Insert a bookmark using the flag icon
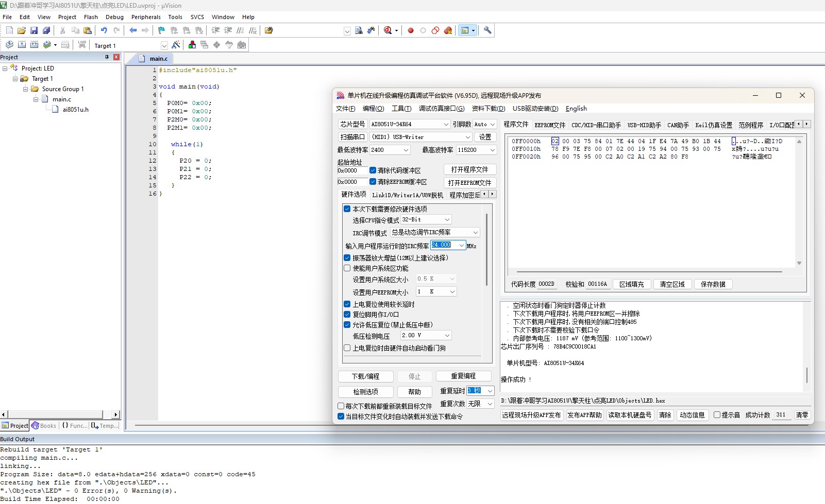 [162, 31]
